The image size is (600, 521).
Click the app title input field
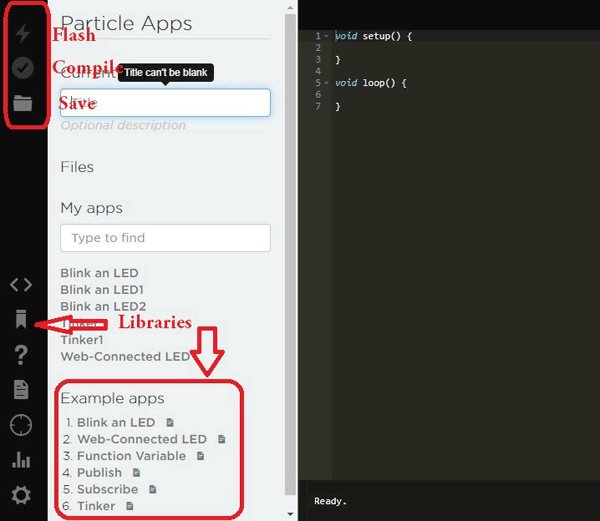point(165,102)
